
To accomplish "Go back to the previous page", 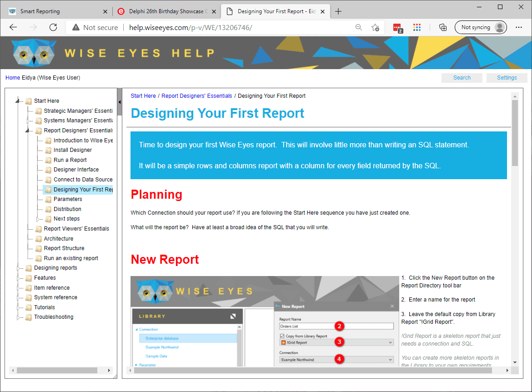I will click(13, 27).
